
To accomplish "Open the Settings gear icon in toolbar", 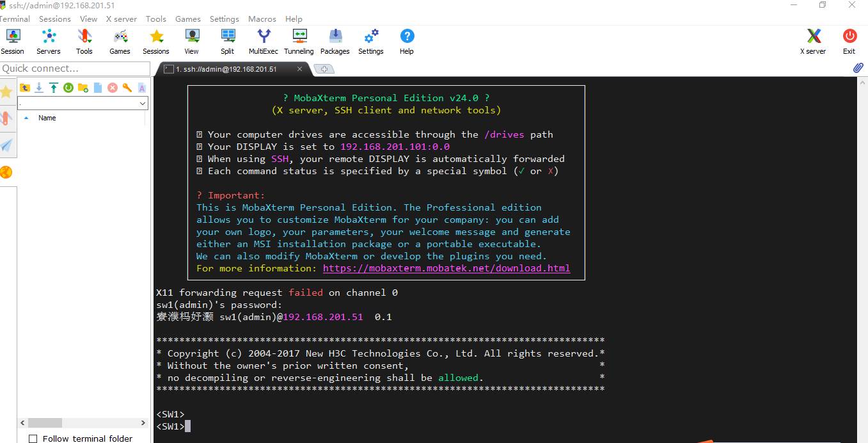I will (x=371, y=42).
